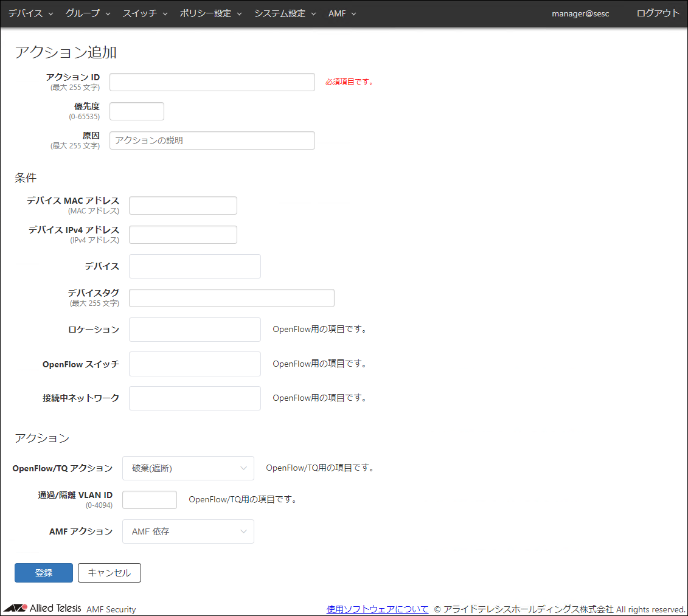
Task: Click the copyright notice in footer
Action: click(560, 609)
